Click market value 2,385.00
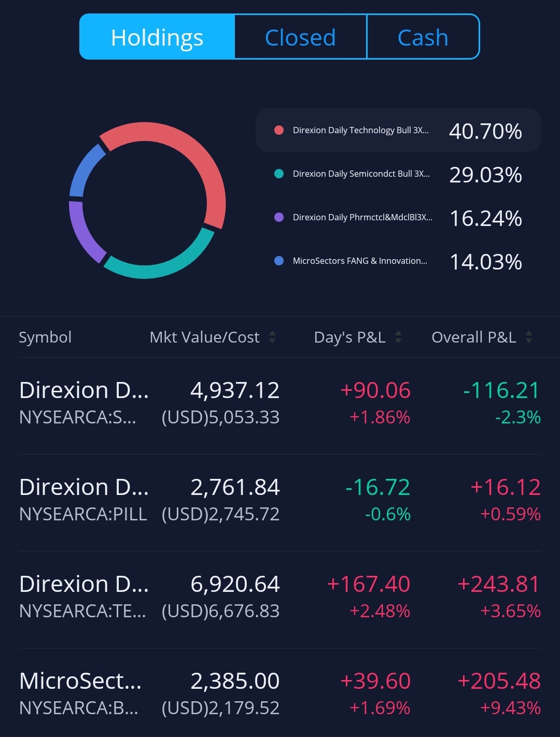 coord(235,681)
